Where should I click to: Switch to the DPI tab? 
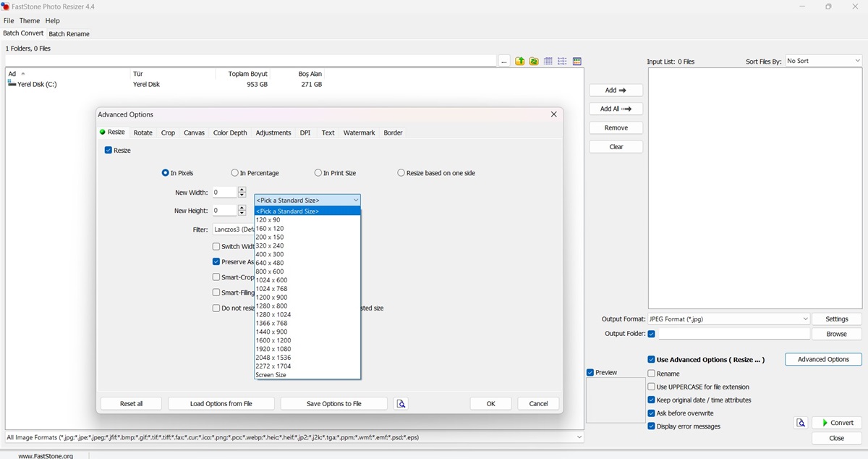pyautogui.click(x=305, y=132)
